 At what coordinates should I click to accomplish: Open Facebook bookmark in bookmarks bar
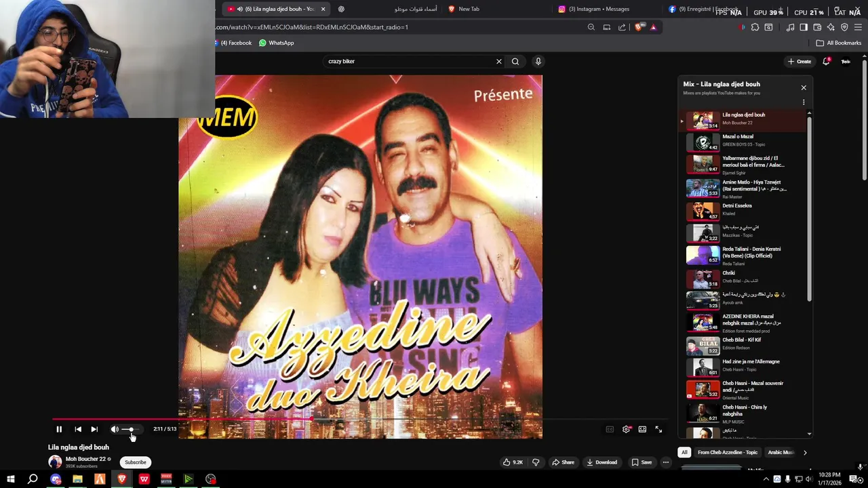pyautogui.click(x=234, y=43)
